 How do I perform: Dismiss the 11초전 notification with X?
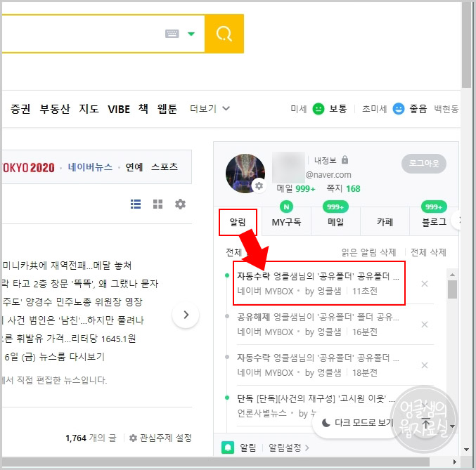pos(425,284)
